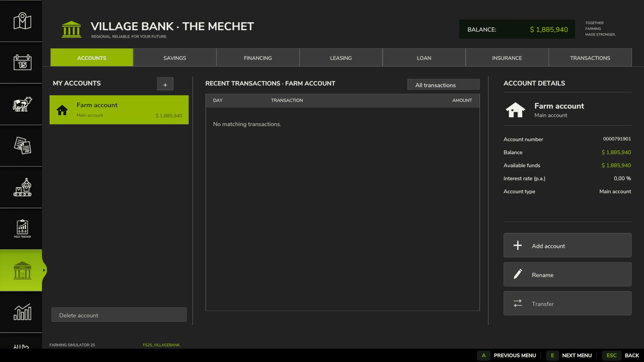Select the Farm account list entry
Viewport: 644px width, 362px height.
click(x=119, y=110)
